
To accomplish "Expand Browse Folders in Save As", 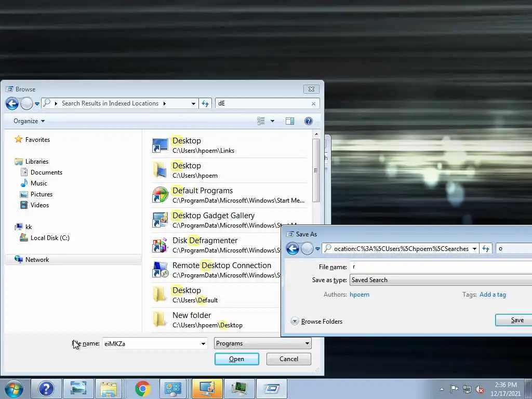I will 317,321.
